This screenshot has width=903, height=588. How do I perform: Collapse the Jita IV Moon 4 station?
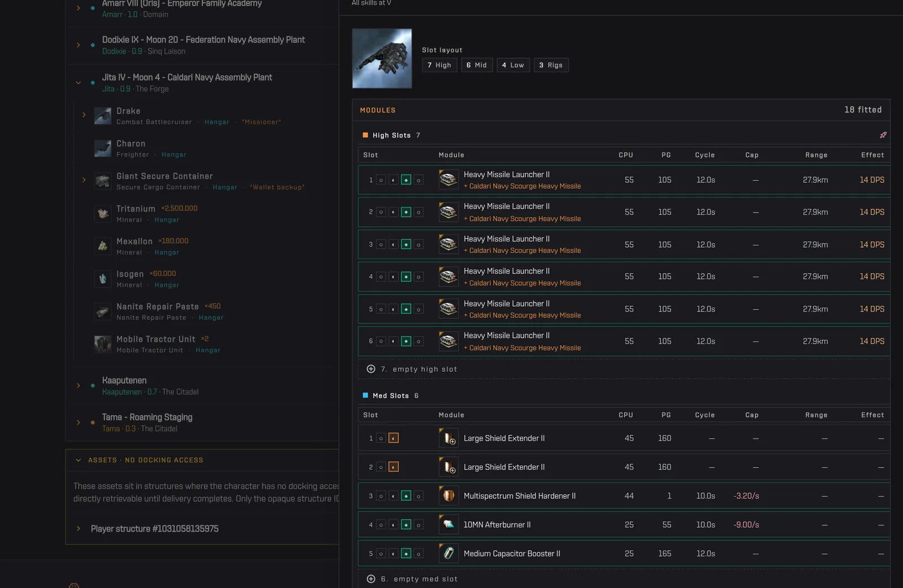pyautogui.click(x=78, y=82)
